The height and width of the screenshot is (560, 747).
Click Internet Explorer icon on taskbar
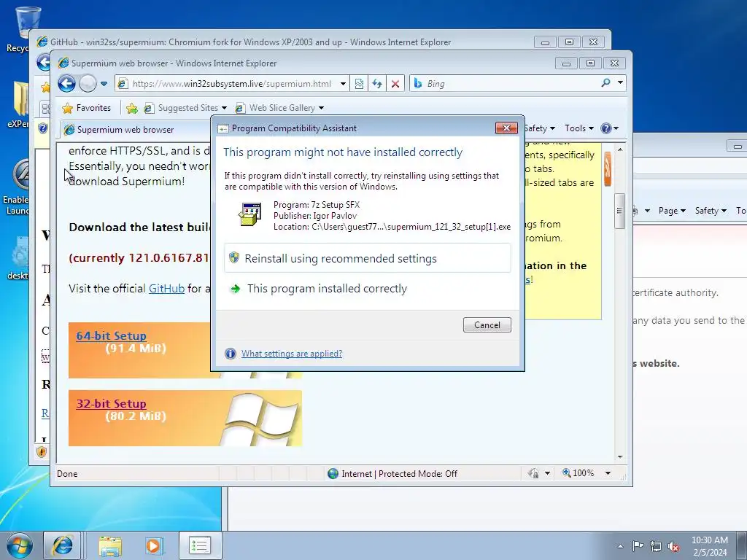[63, 545]
